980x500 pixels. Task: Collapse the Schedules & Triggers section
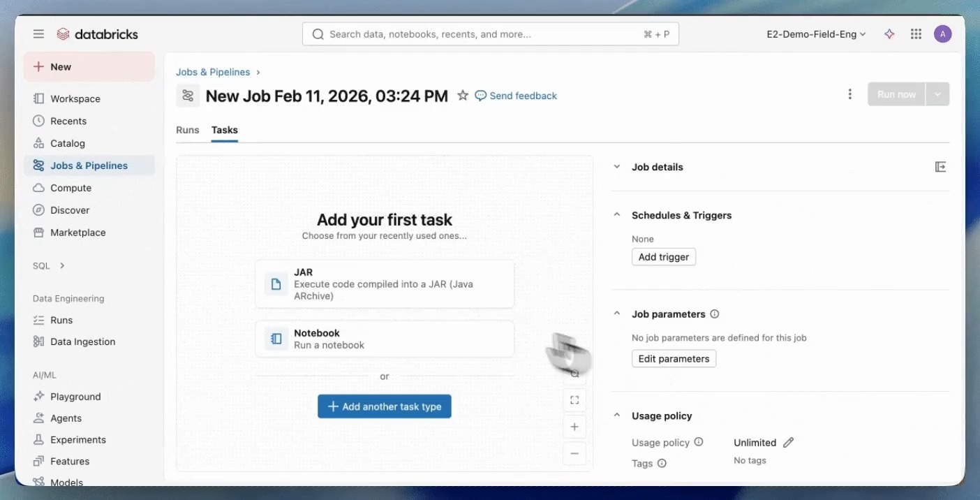pos(616,215)
